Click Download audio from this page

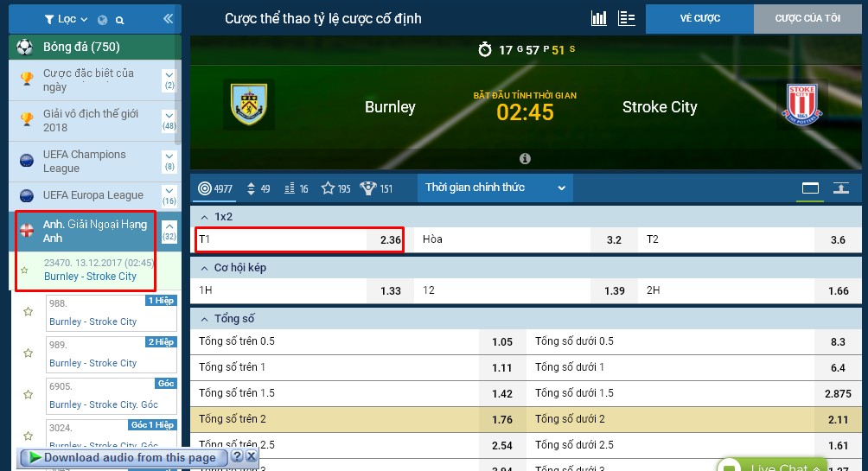[x=124, y=458]
